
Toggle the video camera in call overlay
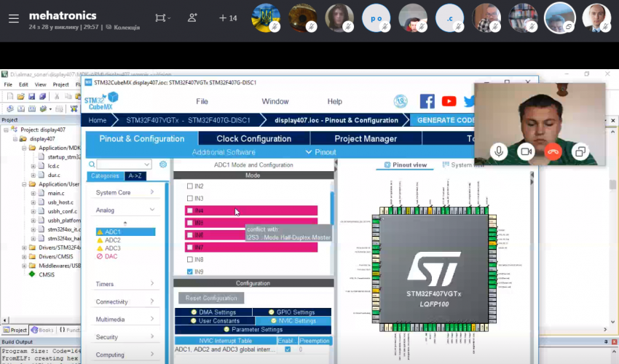[526, 151]
